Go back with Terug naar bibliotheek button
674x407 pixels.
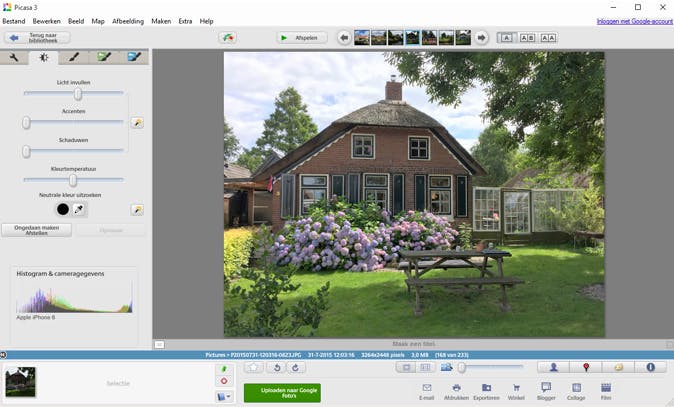pyautogui.click(x=37, y=38)
